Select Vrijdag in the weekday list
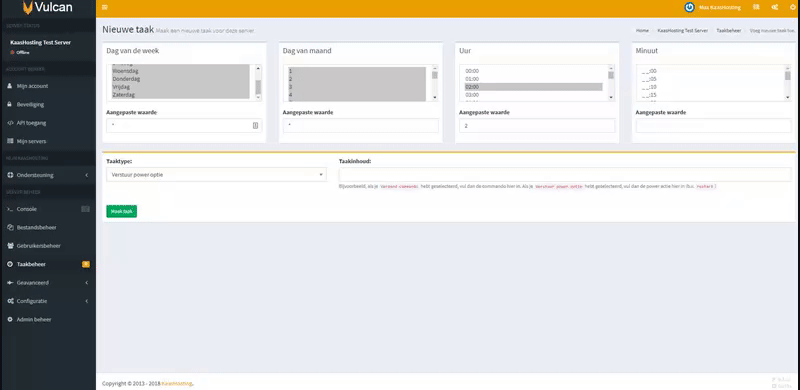Image resolution: width=800 pixels, height=390 pixels. click(x=181, y=87)
